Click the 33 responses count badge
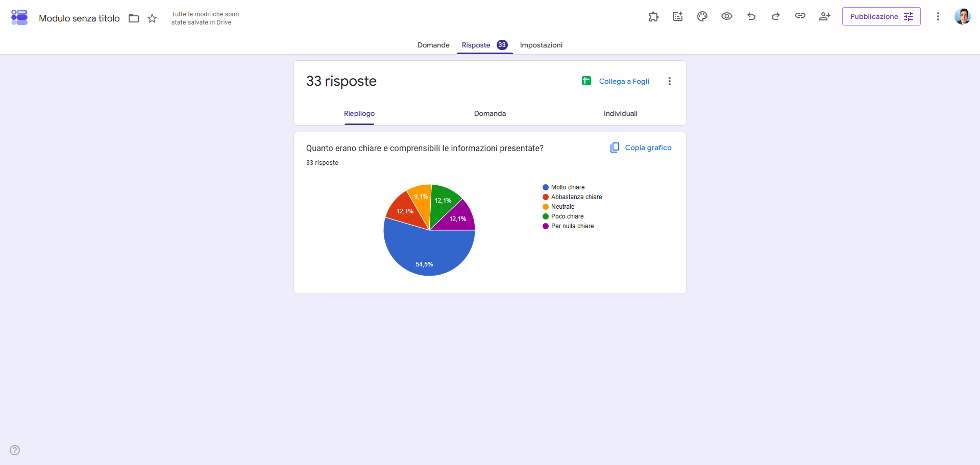This screenshot has height=465, width=980. pyautogui.click(x=502, y=45)
